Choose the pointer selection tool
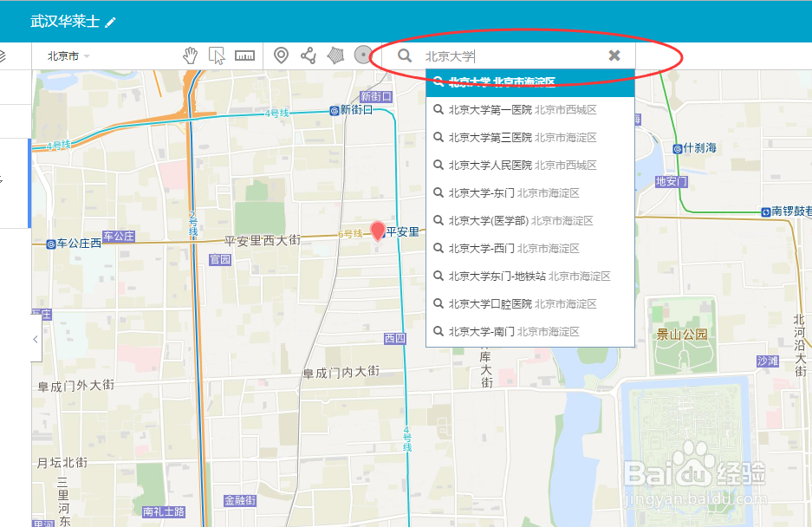 tap(217, 55)
